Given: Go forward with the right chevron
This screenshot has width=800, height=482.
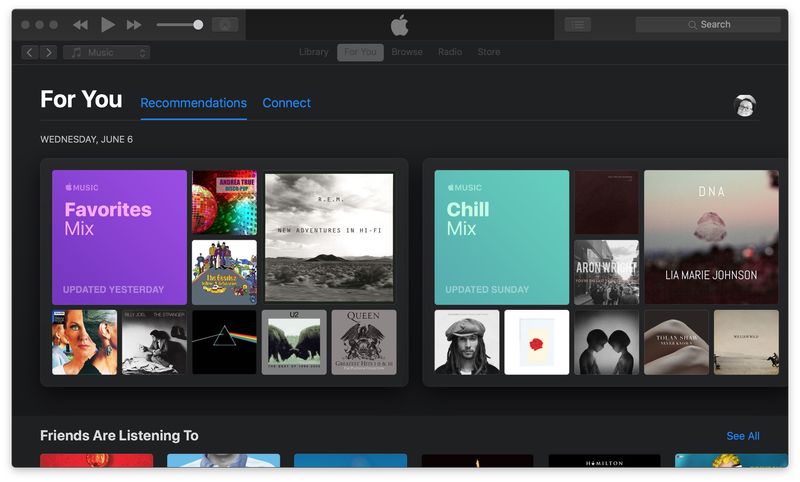Looking at the screenshot, I should pyautogui.click(x=48, y=52).
